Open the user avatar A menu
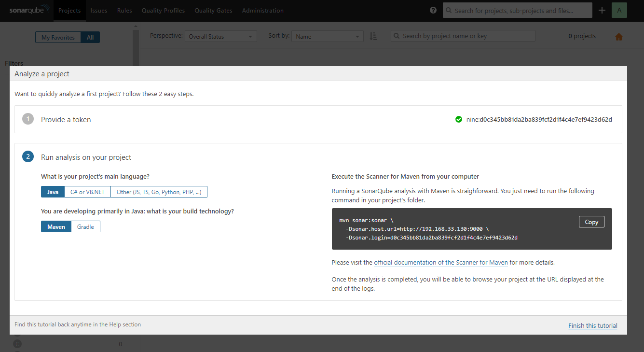The width and height of the screenshot is (644, 352). click(619, 10)
